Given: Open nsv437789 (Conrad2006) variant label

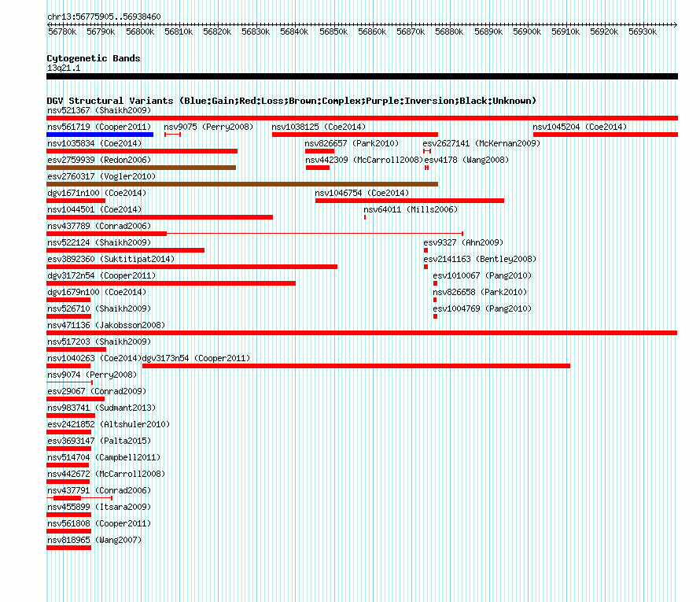Looking at the screenshot, I should point(99,226).
